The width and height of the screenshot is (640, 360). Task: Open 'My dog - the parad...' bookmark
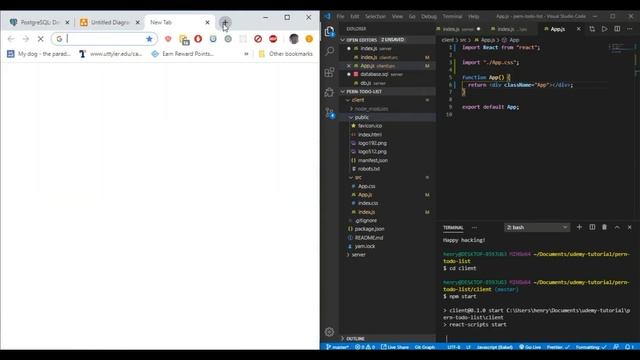coord(39,54)
